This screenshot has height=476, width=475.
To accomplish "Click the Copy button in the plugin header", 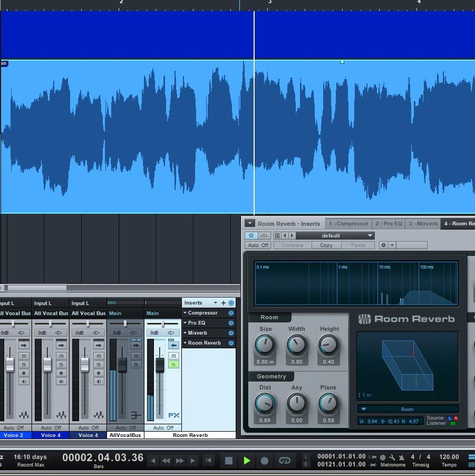I will click(x=326, y=245).
